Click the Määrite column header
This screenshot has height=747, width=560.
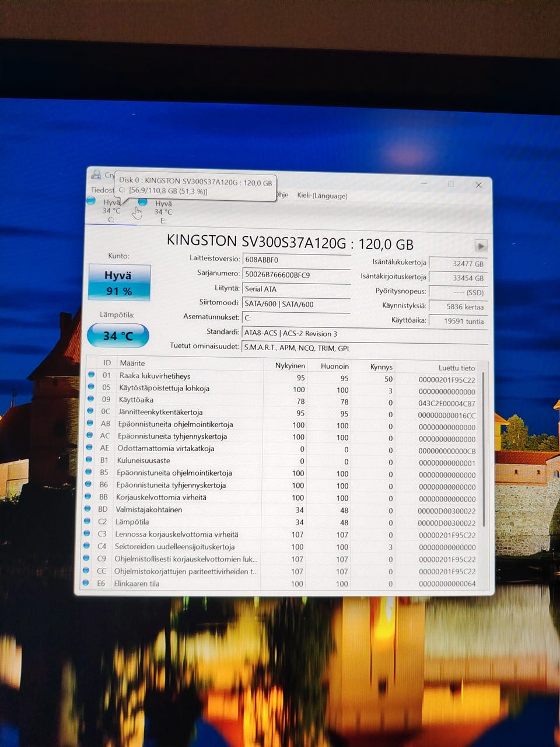pos(132,363)
